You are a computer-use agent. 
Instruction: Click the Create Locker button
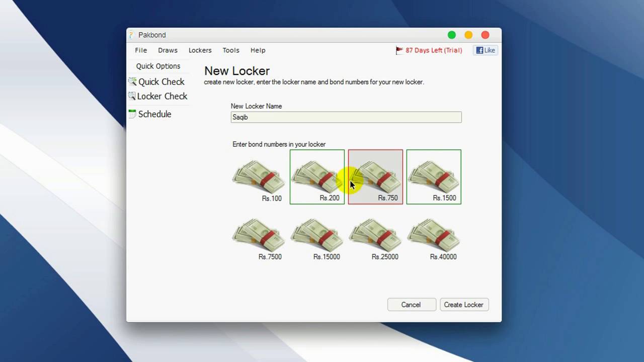click(x=464, y=305)
